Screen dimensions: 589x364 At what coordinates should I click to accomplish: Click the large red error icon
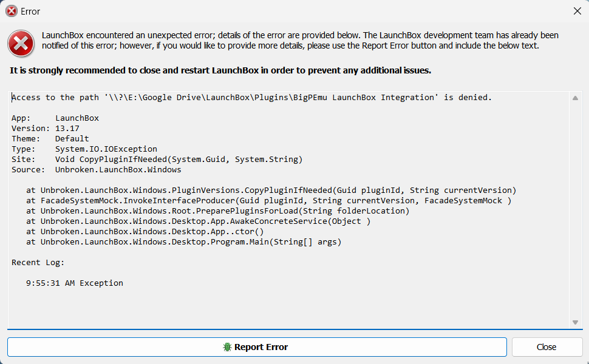[x=21, y=44]
